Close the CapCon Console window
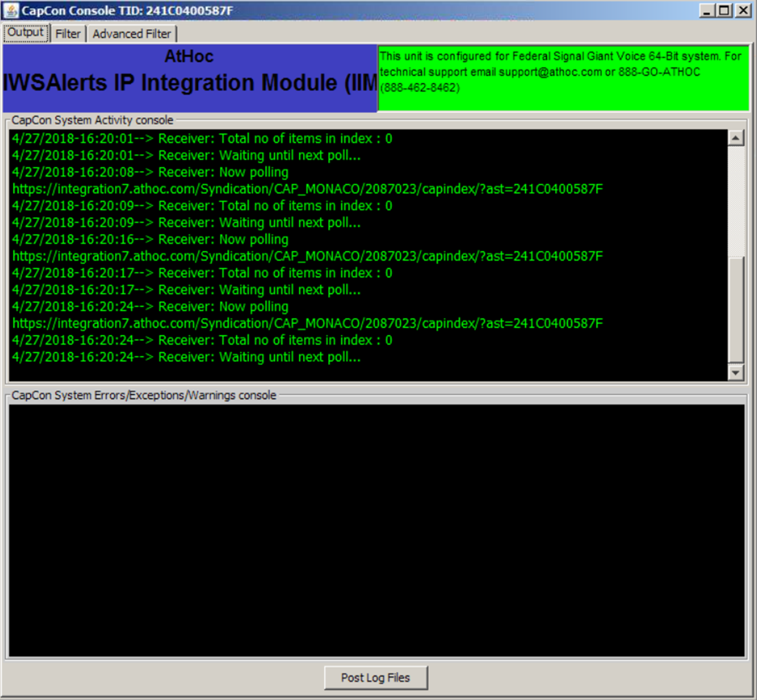 coord(743,11)
